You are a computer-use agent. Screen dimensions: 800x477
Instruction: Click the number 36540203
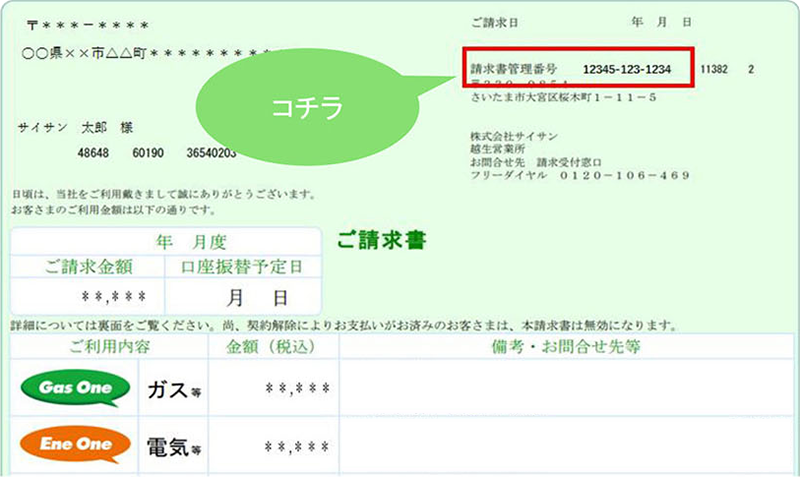pyautogui.click(x=211, y=153)
